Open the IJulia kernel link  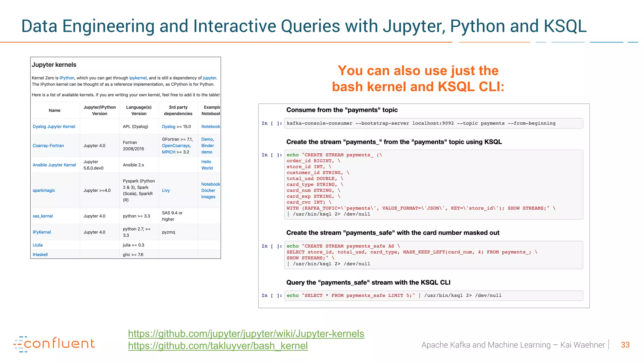(37, 245)
